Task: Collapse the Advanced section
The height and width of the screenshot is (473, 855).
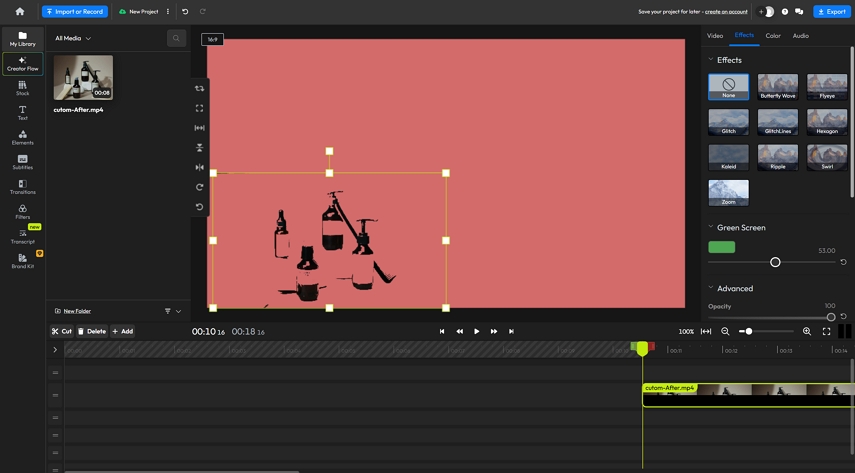Action: (711, 288)
